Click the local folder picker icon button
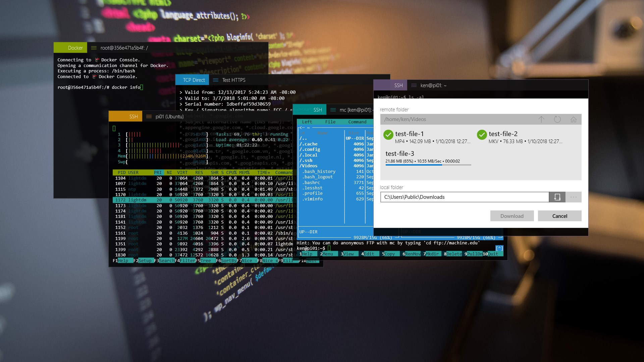 557,197
